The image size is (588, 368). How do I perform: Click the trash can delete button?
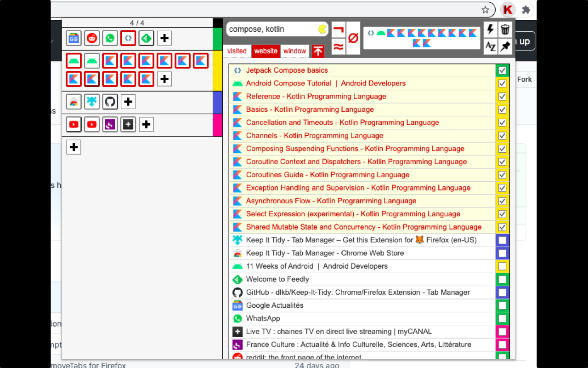click(x=505, y=29)
